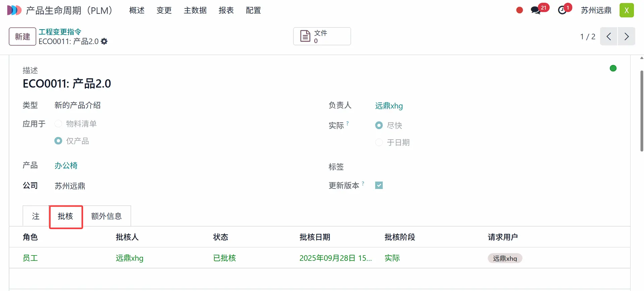Open the 办公椅 product link
This screenshot has height=291, width=644.
click(x=66, y=165)
